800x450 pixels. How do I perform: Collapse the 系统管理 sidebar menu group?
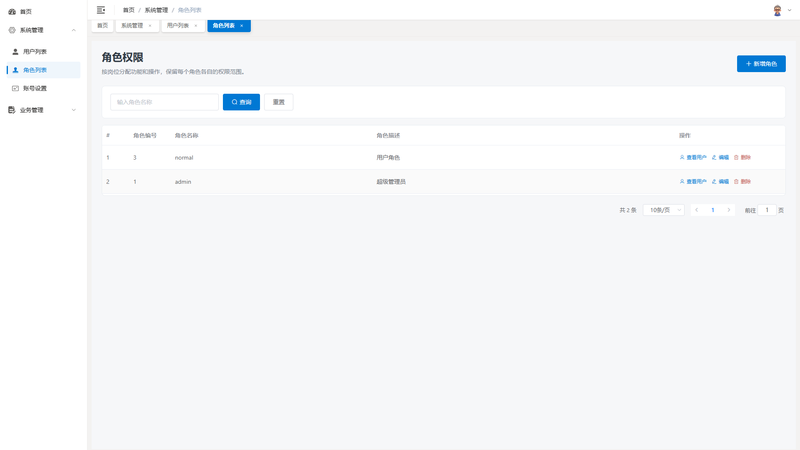pyautogui.click(x=43, y=30)
